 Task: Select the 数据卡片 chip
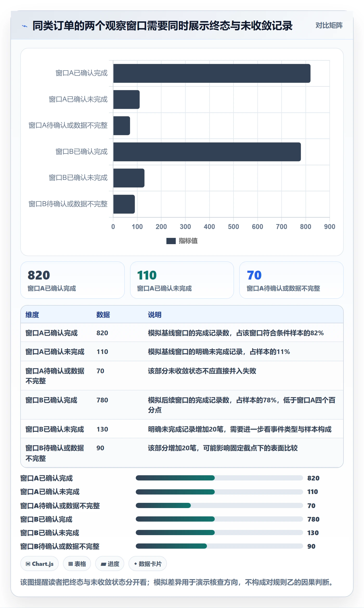click(x=148, y=564)
